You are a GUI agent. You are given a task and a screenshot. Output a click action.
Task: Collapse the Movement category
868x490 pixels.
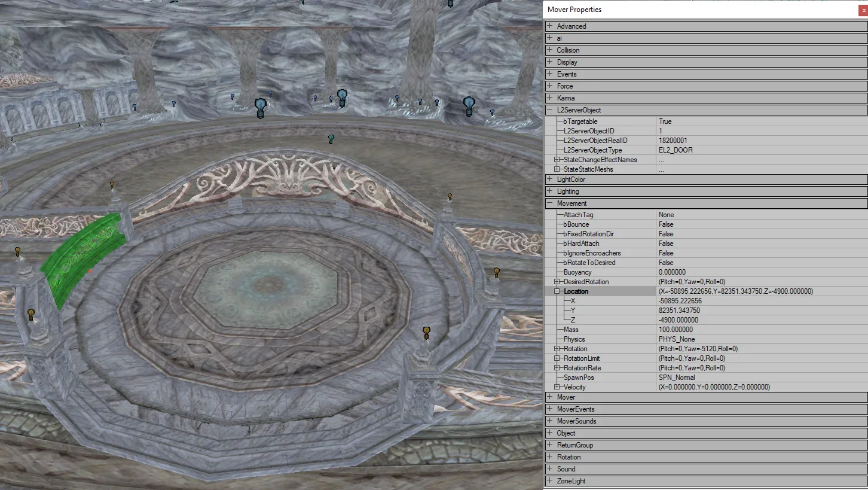tap(549, 203)
